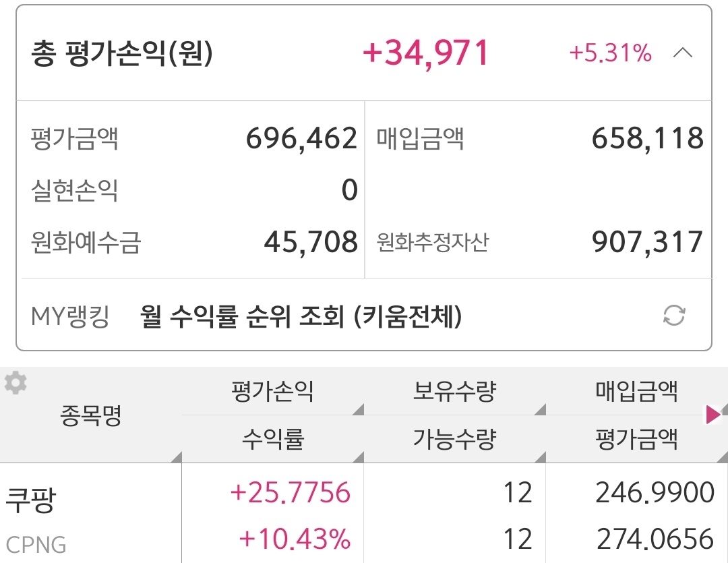Tap the 원화추정자산 value 907,317
The width and height of the screenshot is (728, 563).
[x=647, y=242]
